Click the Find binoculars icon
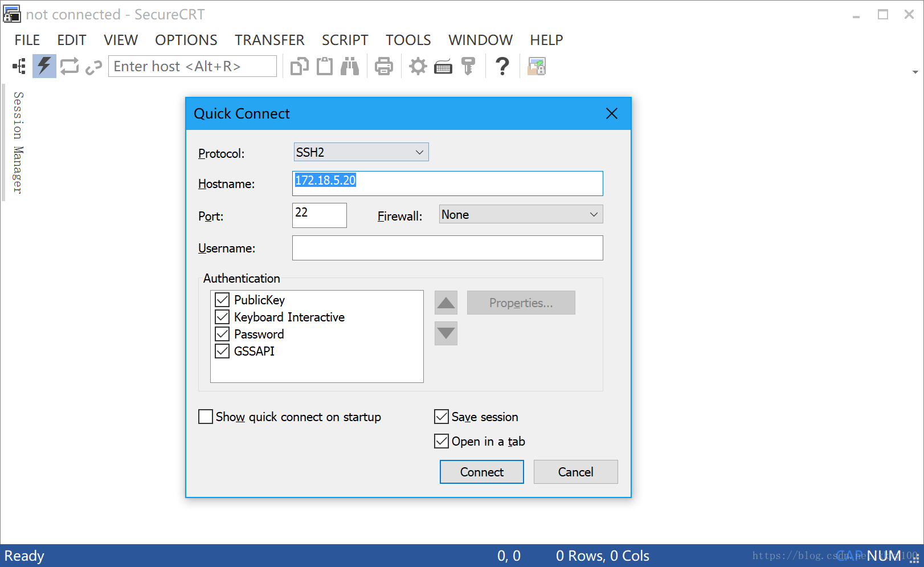 tap(350, 67)
